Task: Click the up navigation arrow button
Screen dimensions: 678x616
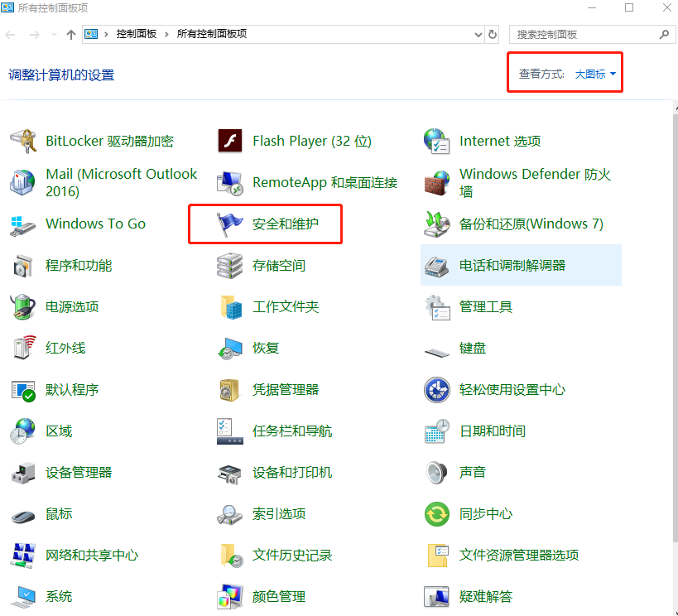Action: tap(71, 34)
